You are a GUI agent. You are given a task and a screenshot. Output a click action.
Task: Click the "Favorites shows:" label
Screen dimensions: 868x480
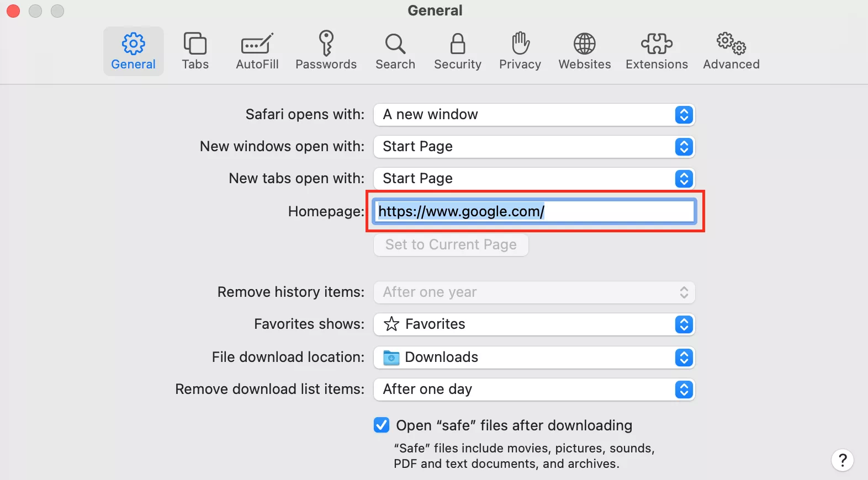pos(309,324)
